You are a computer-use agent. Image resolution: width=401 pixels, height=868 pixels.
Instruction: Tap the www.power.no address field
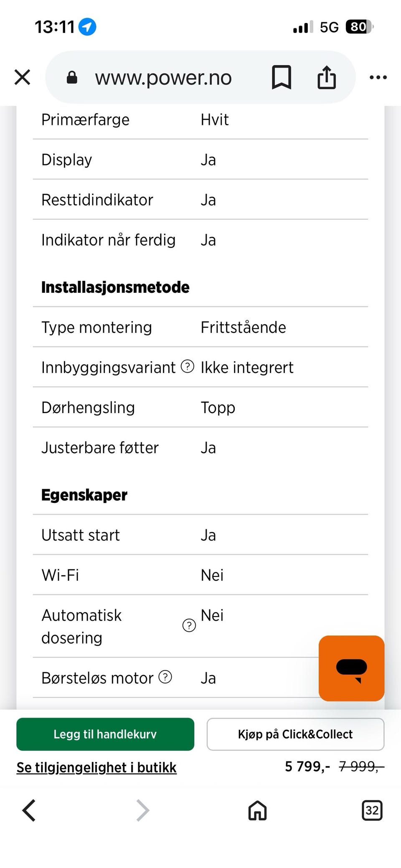pyautogui.click(x=163, y=78)
